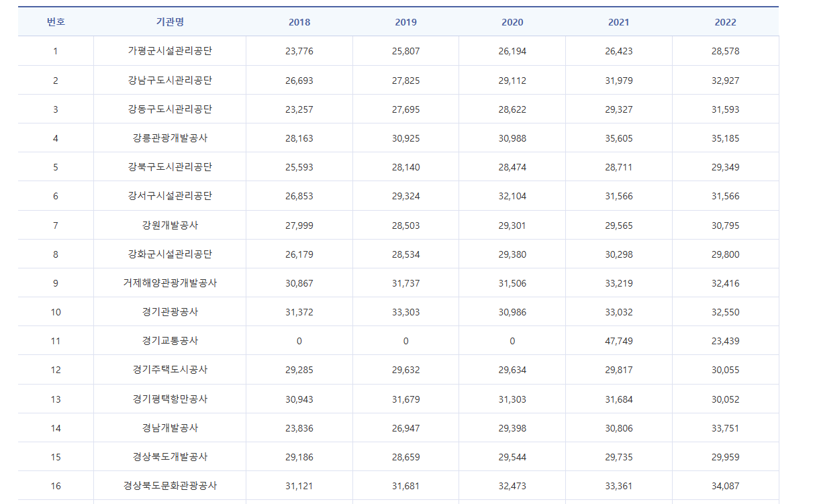
Task: Click the value 30,055 in row 12
Action: [726, 370]
